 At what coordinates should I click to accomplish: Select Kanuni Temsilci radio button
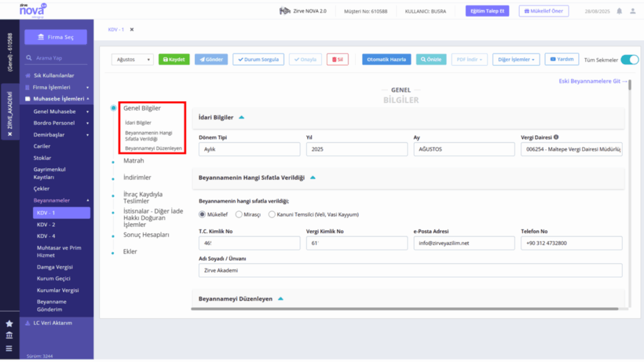pos(272,214)
